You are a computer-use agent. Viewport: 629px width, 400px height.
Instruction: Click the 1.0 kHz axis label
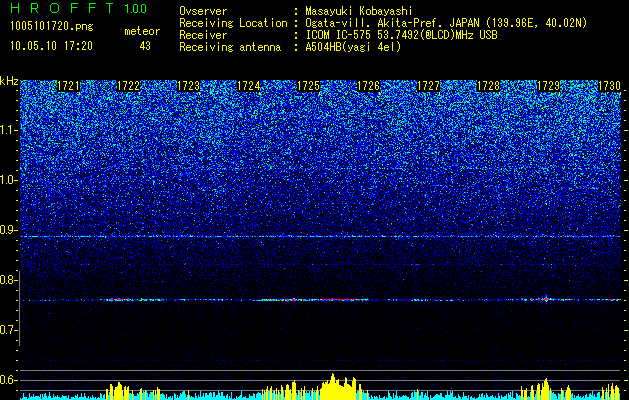8,181
